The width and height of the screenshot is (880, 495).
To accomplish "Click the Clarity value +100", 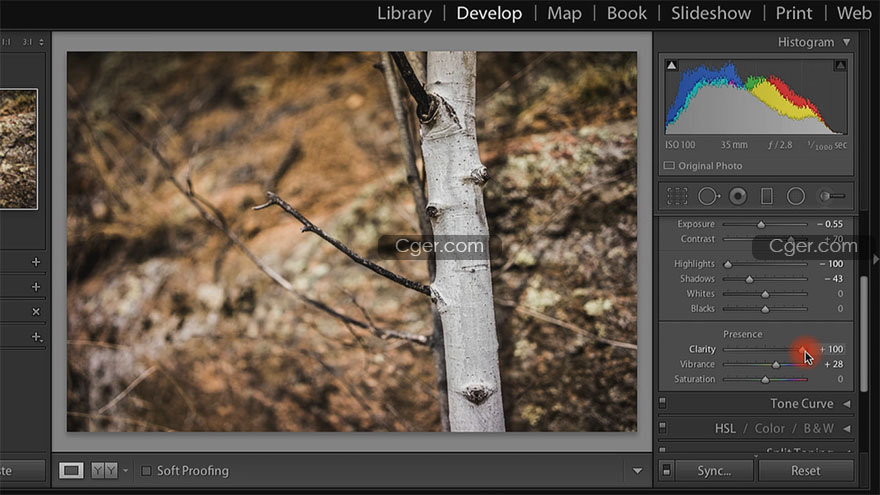I will (831, 349).
